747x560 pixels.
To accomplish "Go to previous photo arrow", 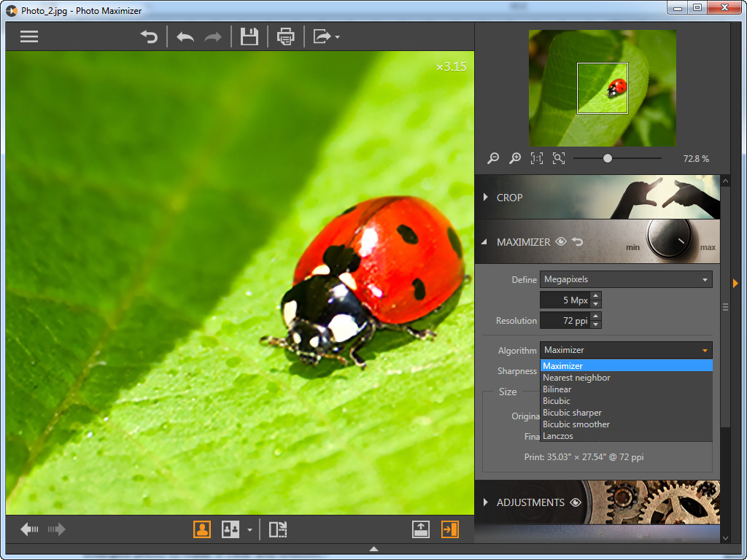I will pyautogui.click(x=29, y=529).
